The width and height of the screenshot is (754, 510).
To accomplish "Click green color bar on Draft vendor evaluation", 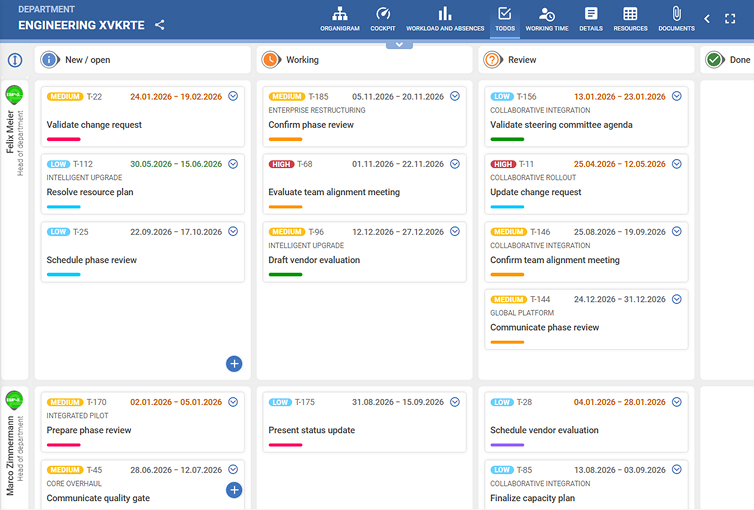I will point(285,274).
